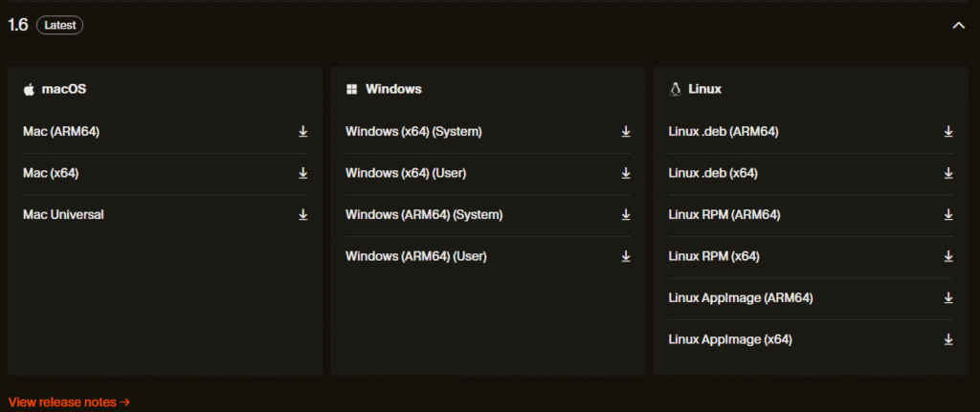Click the Linux penguin icon in heading
The height and width of the screenshot is (412, 980).
[675, 89]
